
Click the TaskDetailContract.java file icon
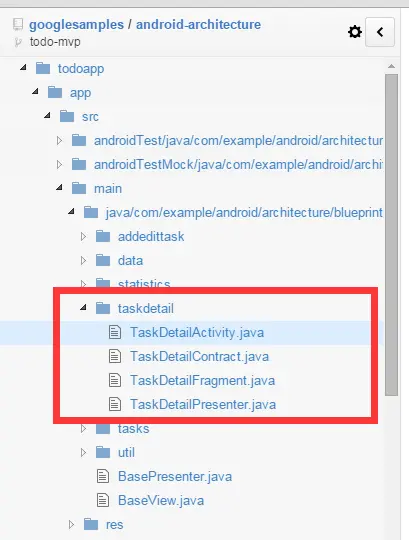pyautogui.click(x=115, y=356)
